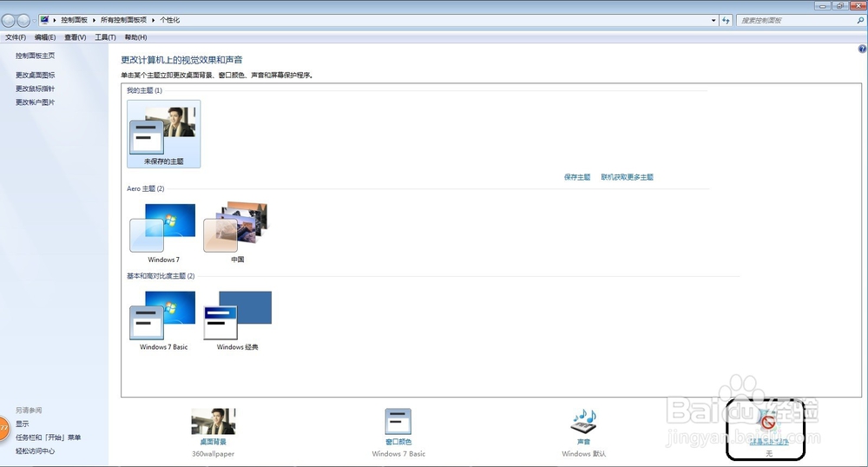Open the window color icon
The height and width of the screenshot is (467, 868).
[398, 422]
